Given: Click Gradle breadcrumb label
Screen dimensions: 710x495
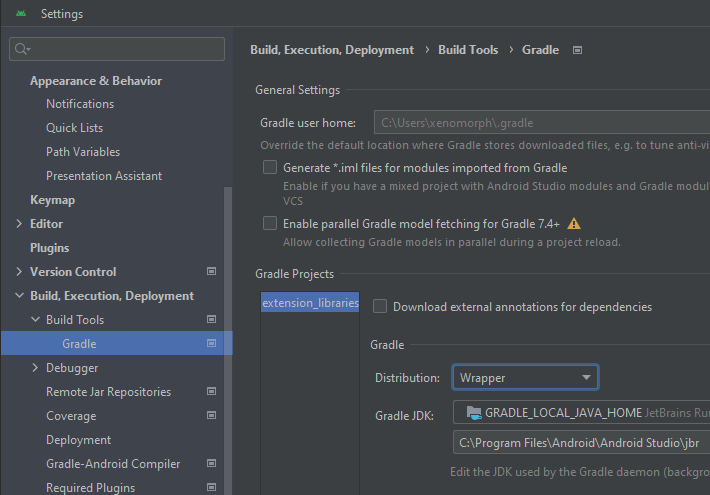Looking at the screenshot, I should click(541, 50).
